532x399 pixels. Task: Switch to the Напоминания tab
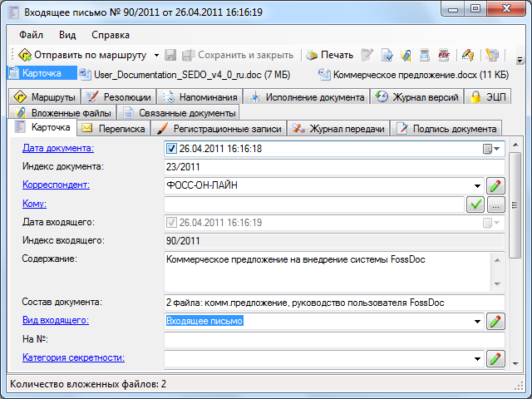point(199,97)
